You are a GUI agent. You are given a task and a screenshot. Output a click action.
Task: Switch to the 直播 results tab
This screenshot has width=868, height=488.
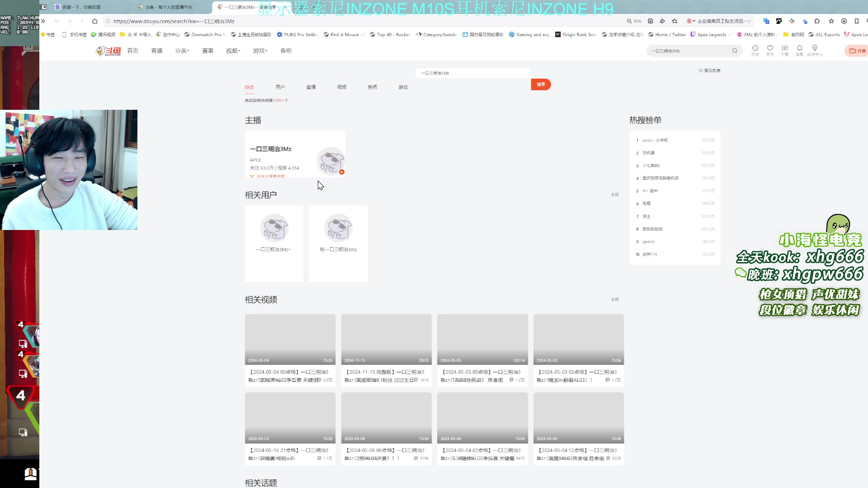[311, 87]
